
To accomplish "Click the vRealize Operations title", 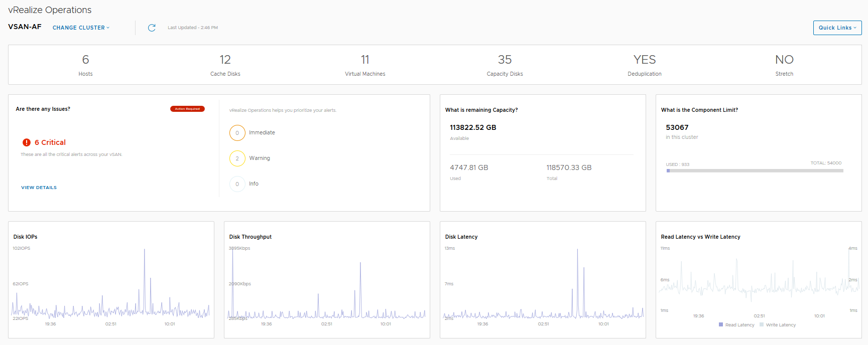I will pos(50,10).
